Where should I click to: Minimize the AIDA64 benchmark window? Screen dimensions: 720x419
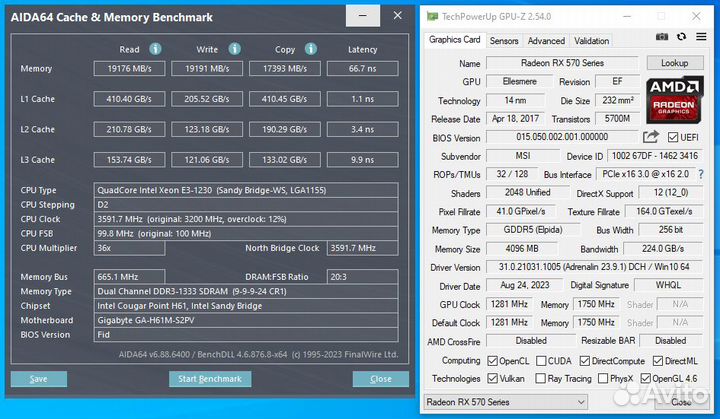click(x=363, y=16)
